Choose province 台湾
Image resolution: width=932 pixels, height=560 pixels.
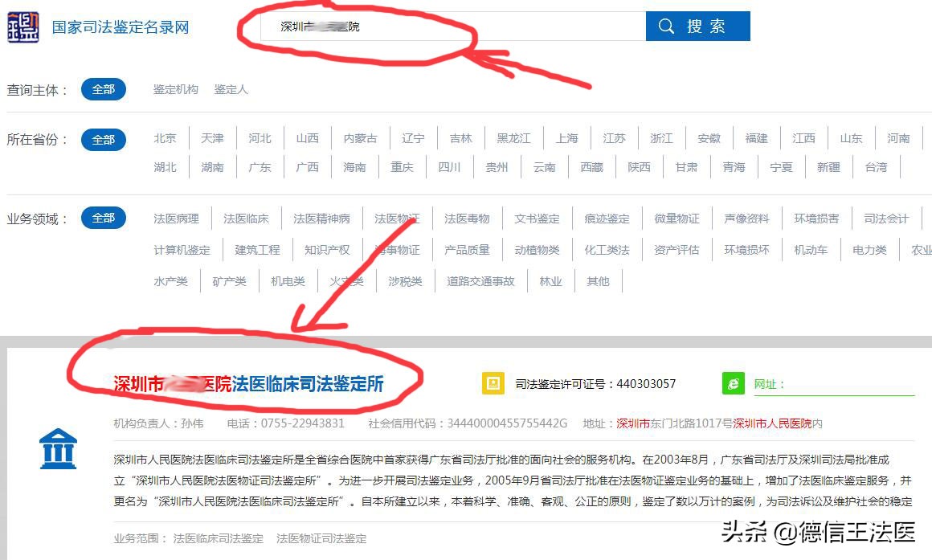coord(876,167)
